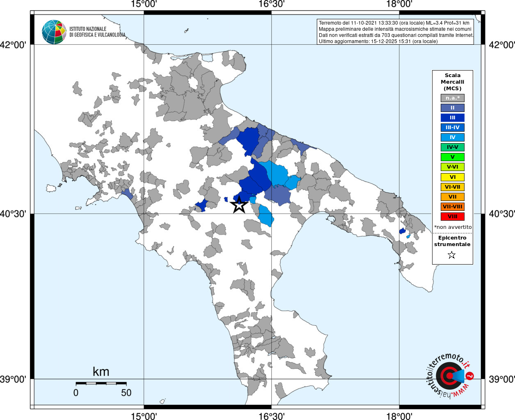Click the light blue IV legend swatch
The image size is (515, 420).
click(x=453, y=137)
